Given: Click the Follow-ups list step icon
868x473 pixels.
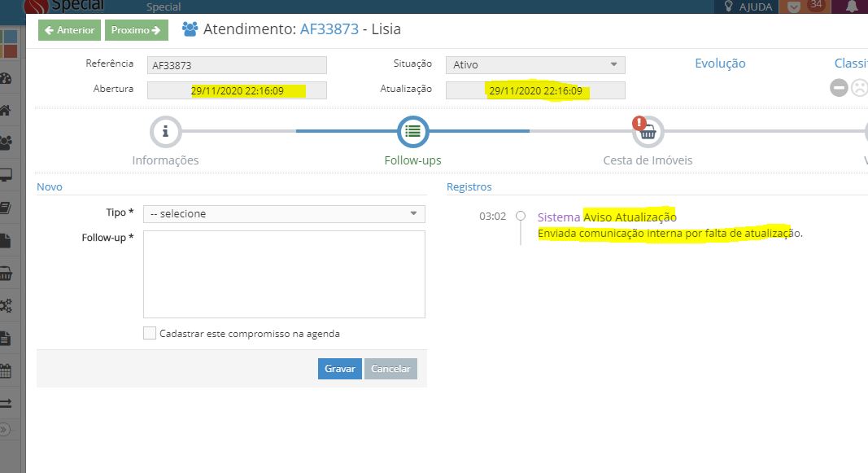Looking at the screenshot, I should coord(412,130).
